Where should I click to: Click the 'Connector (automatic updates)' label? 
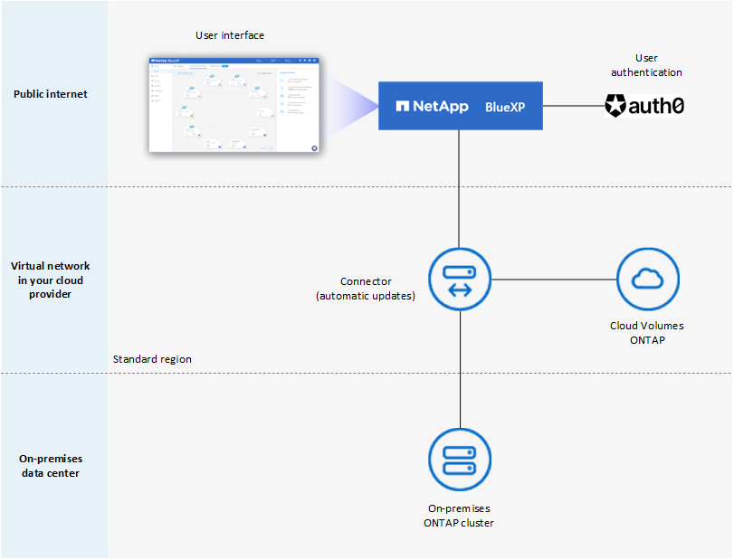pos(366,289)
